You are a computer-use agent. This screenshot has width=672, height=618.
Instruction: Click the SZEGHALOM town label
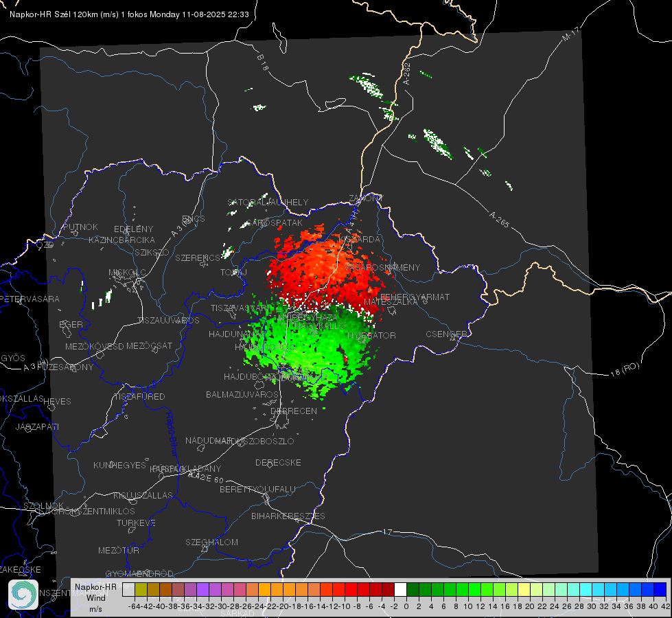coord(211,542)
